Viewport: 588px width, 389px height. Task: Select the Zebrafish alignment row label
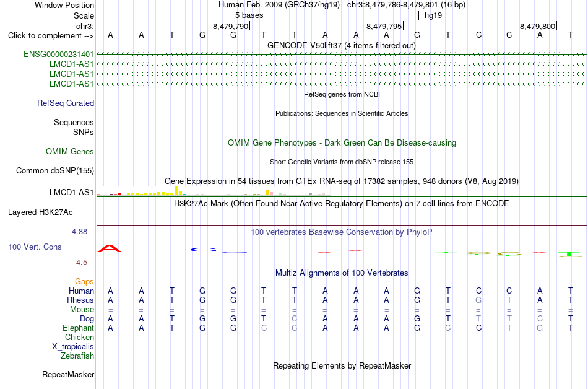coord(77,356)
